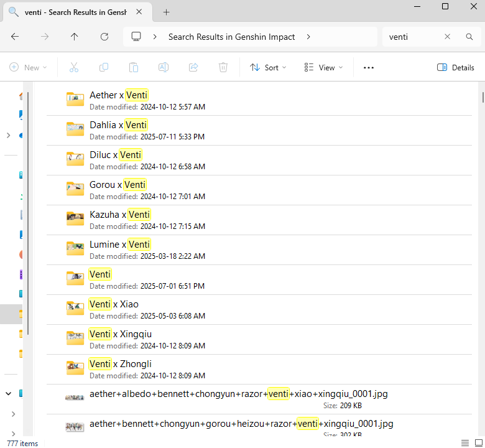Click the Share icon
Viewport: 485px width, 448px height.
click(193, 67)
